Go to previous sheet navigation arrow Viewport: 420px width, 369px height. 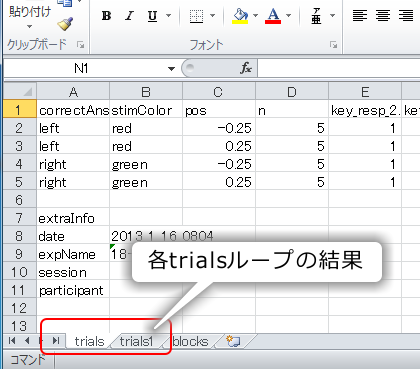coord(27,341)
